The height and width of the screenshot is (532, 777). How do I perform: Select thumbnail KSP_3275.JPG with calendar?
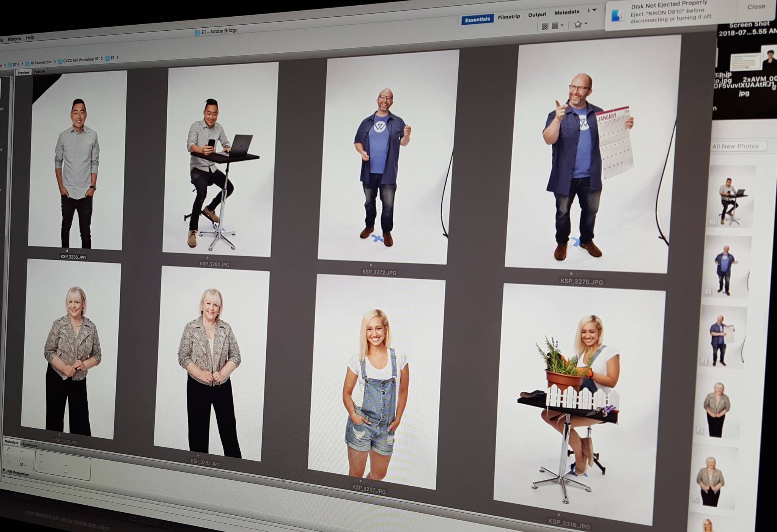point(593,154)
